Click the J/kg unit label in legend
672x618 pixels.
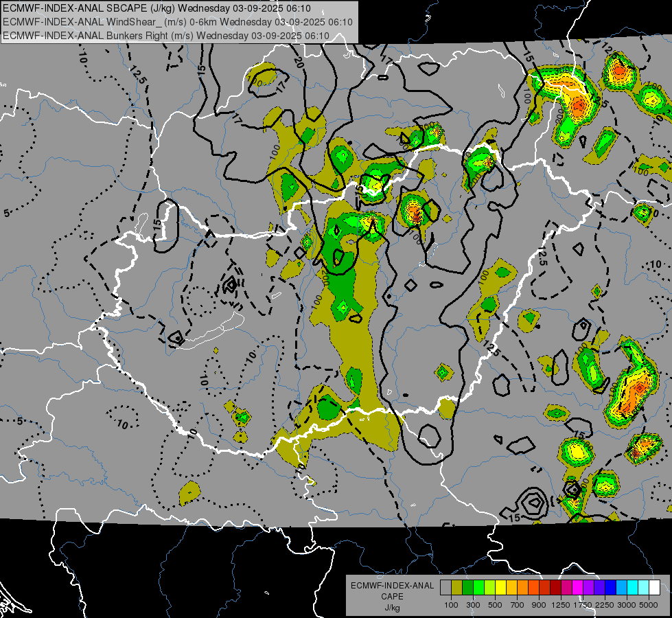[x=392, y=608]
